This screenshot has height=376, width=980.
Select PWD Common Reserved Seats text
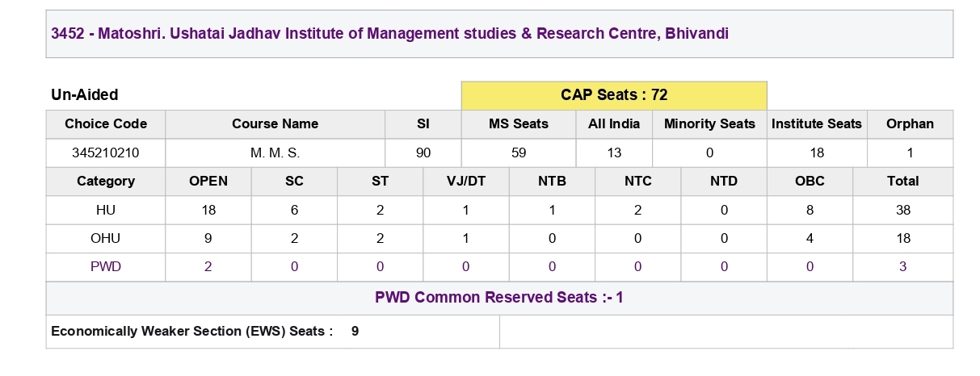point(499,298)
